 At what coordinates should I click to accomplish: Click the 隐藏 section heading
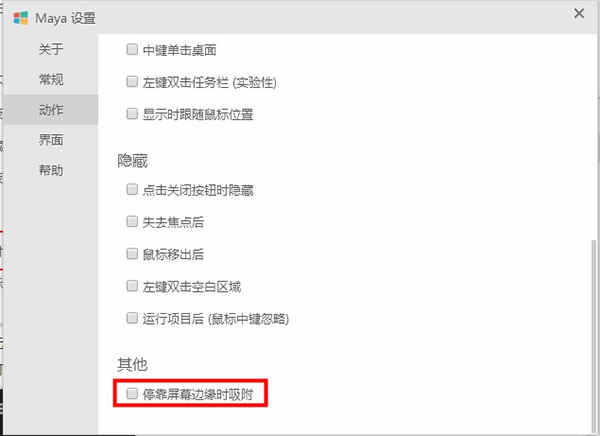click(132, 160)
